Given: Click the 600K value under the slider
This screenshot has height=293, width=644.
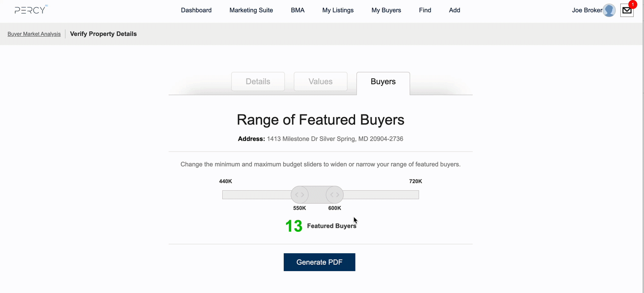Looking at the screenshot, I should (335, 208).
